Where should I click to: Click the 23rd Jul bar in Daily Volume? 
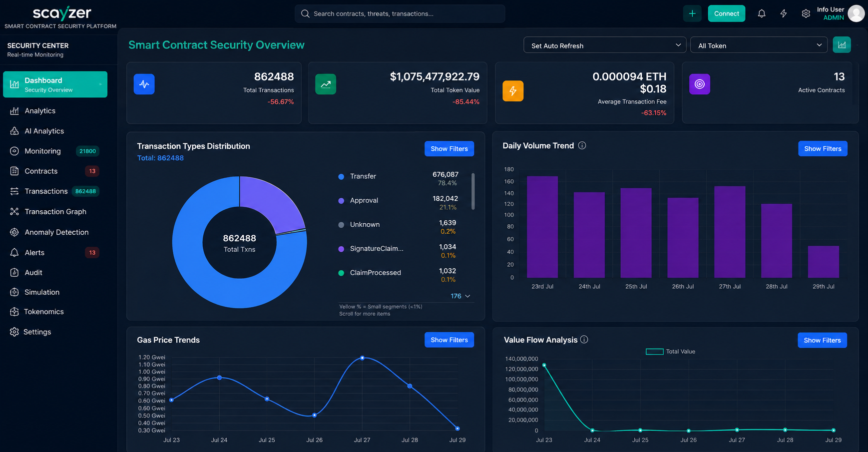542,227
